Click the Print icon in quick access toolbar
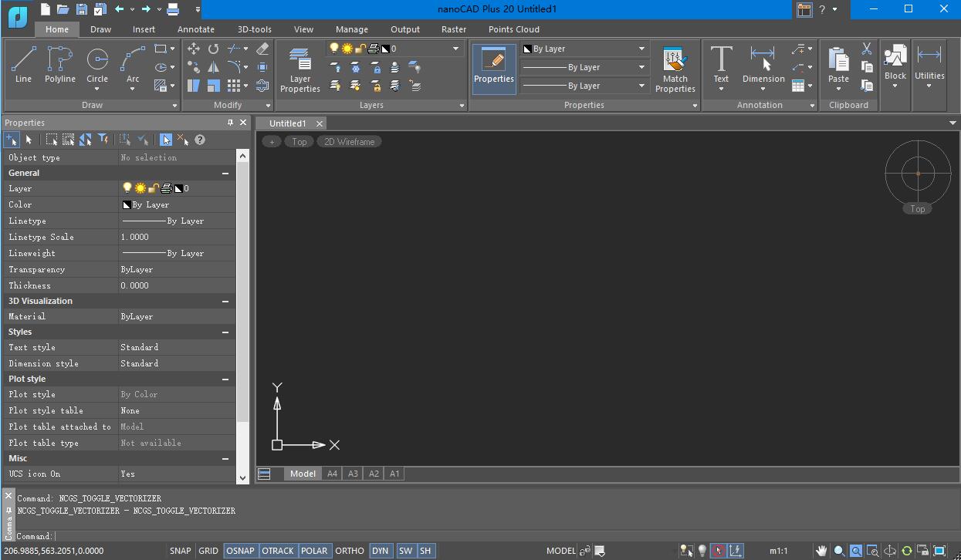 point(173,9)
